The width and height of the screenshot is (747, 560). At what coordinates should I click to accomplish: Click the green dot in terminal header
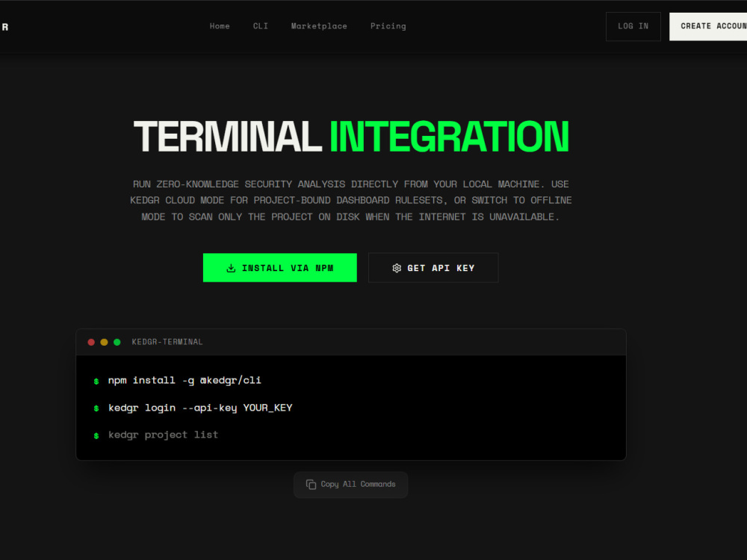tap(117, 342)
